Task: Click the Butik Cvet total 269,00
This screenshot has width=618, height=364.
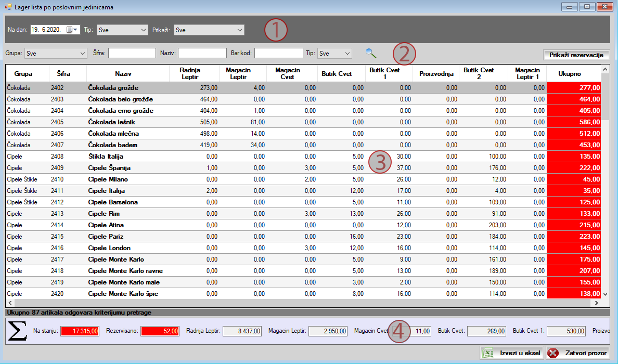Action: tap(487, 331)
